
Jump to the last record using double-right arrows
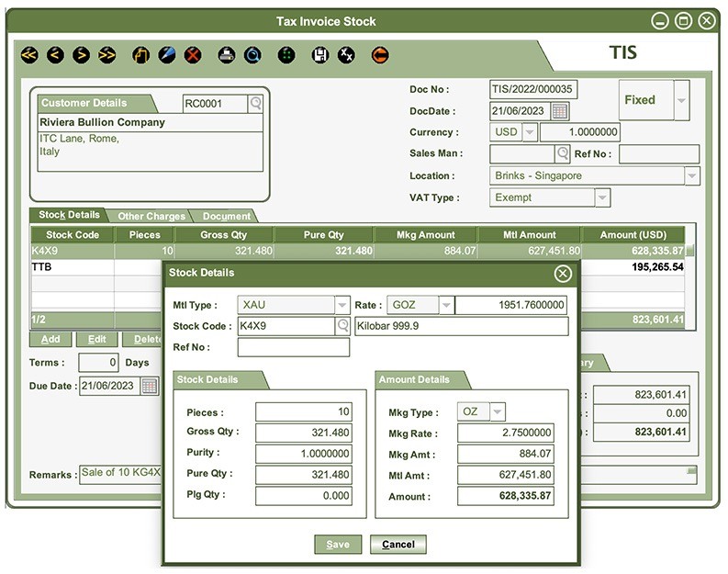(x=106, y=55)
